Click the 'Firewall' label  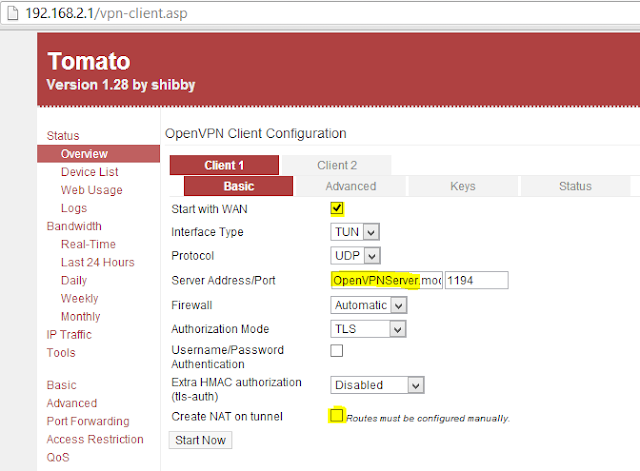tap(192, 305)
